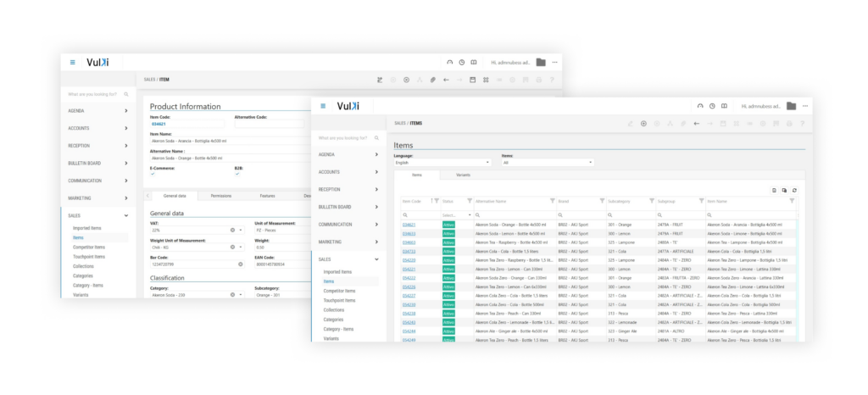868x395 pixels.
Task: Expand the VAT 22% dropdown arrow
Action: pos(241,230)
